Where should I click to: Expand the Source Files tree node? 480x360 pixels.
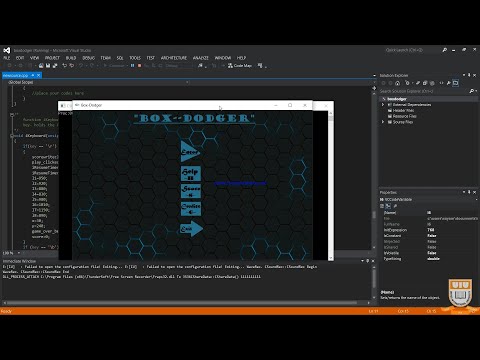coord(383,122)
